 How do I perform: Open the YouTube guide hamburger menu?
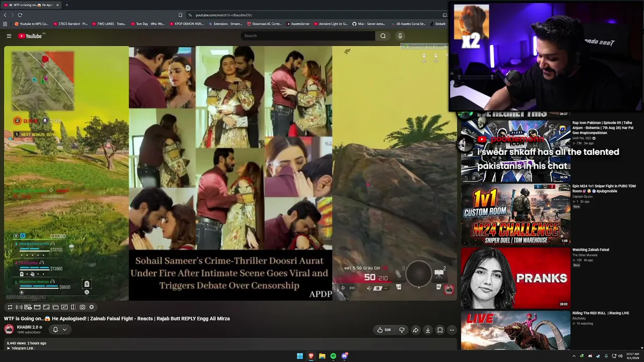click(x=9, y=36)
